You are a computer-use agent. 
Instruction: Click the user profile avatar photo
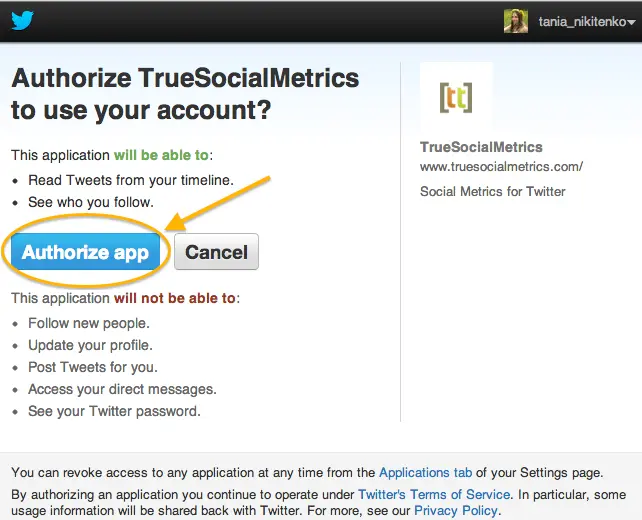coord(516,21)
